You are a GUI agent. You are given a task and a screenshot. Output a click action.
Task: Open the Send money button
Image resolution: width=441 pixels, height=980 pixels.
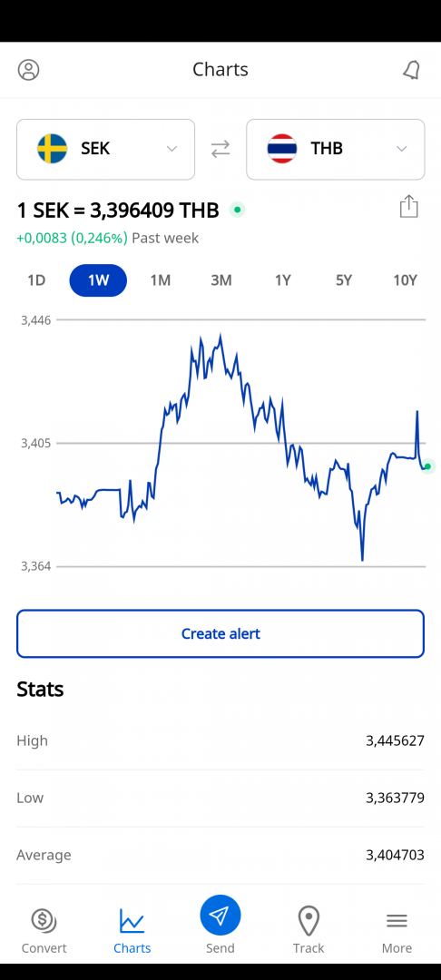tap(220, 925)
